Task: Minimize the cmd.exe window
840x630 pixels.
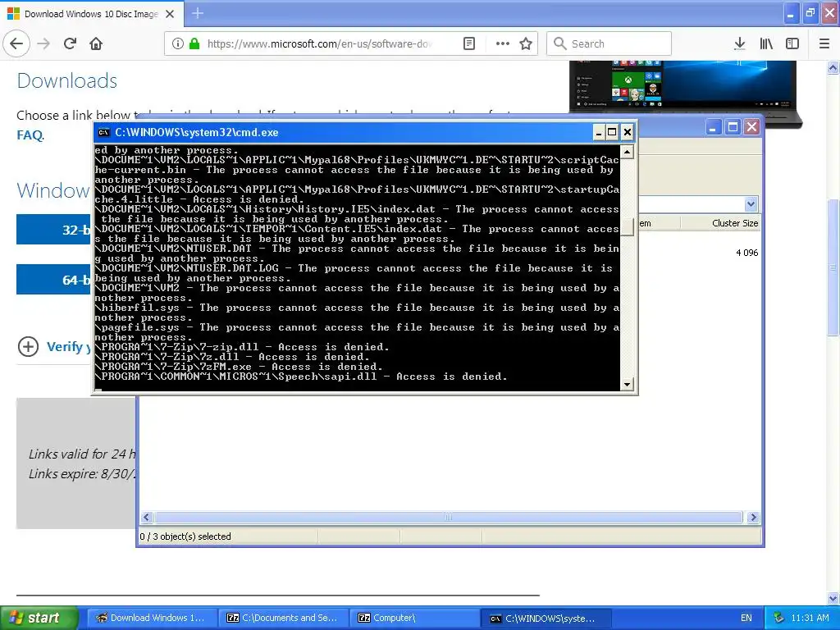Action: point(598,132)
